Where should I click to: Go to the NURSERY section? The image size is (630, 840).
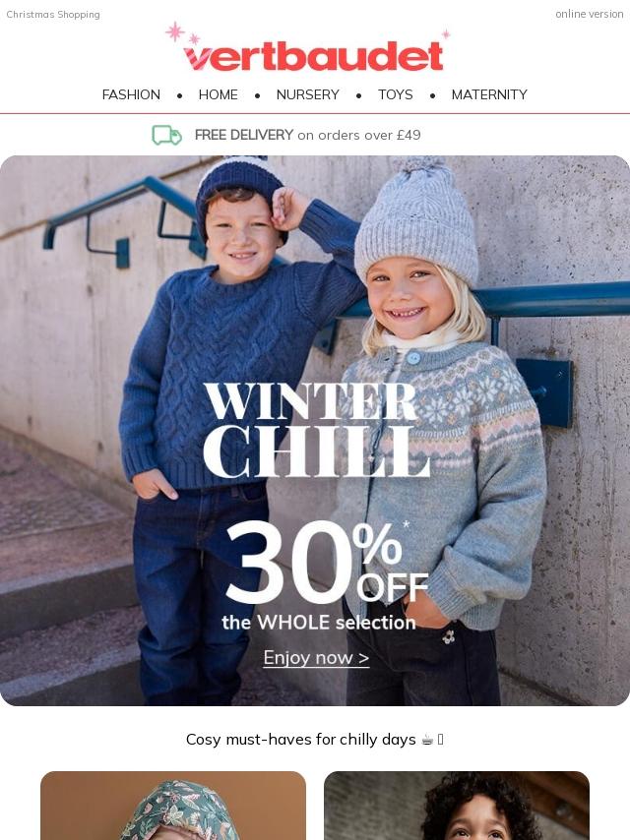point(308,94)
